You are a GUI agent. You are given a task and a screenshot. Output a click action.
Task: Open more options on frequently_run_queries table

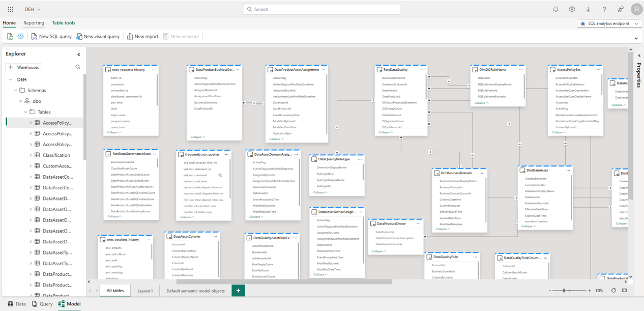227,154
